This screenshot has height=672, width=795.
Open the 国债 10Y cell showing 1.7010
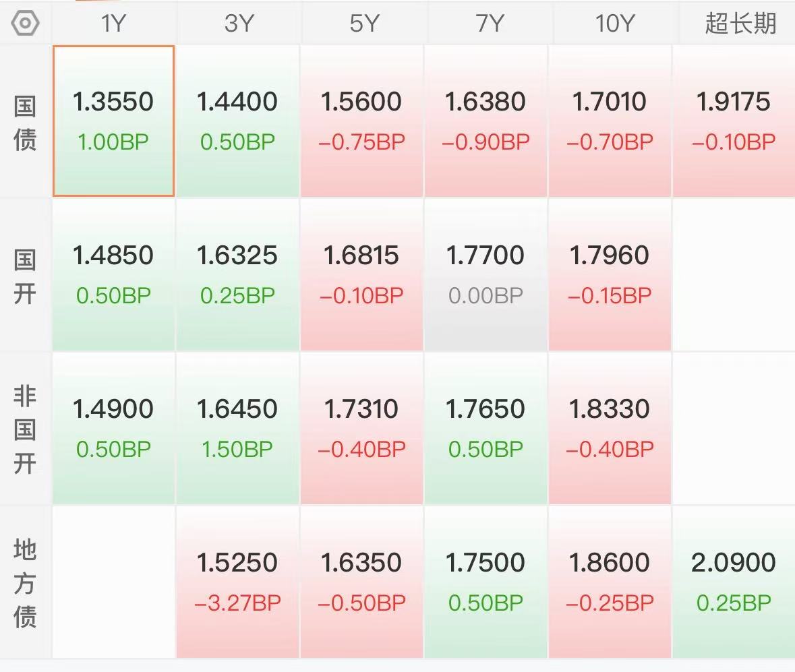pyautogui.click(x=610, y=121)
